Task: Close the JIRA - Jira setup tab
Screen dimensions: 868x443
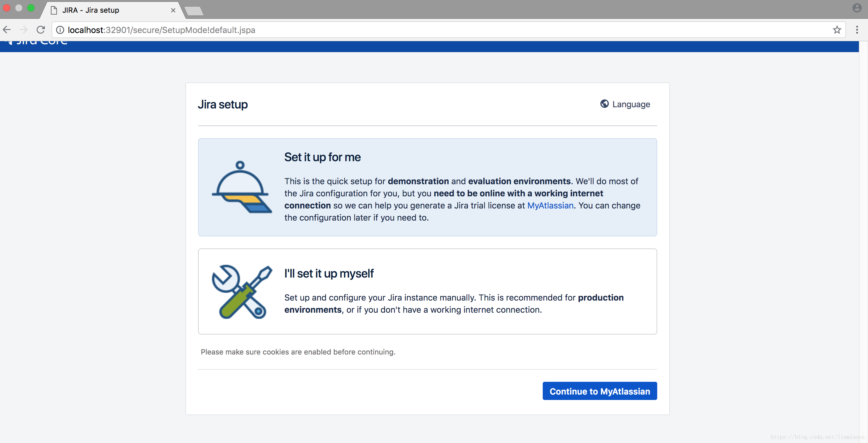Action: tap(173, 10)
